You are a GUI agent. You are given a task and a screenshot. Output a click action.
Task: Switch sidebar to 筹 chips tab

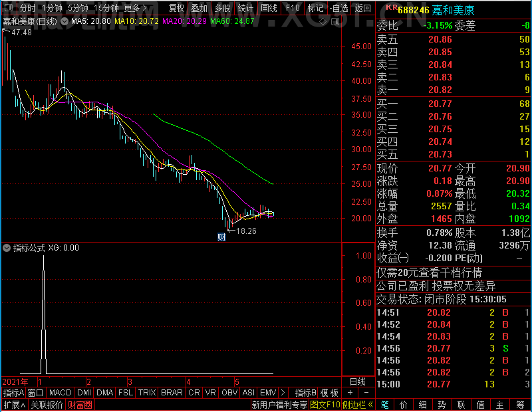tap(520, 405)
